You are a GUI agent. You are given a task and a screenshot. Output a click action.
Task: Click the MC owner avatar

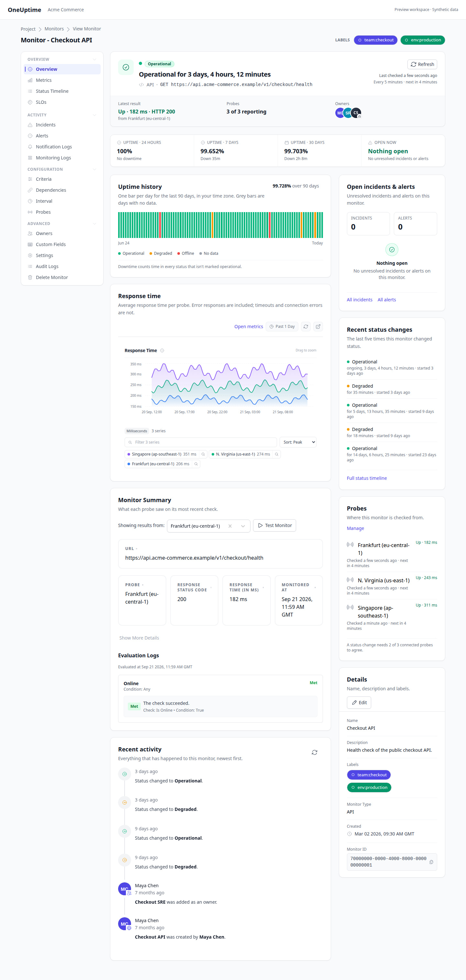[x=339, y=113]
